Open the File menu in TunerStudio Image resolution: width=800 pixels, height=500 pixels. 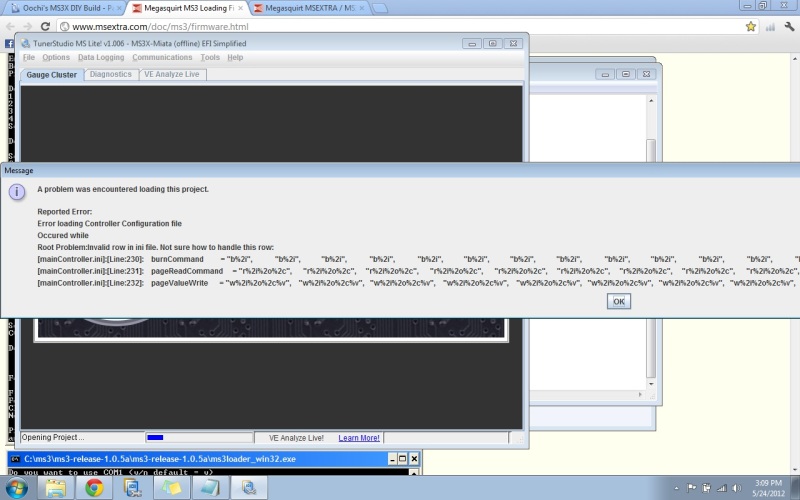point(29,57)
